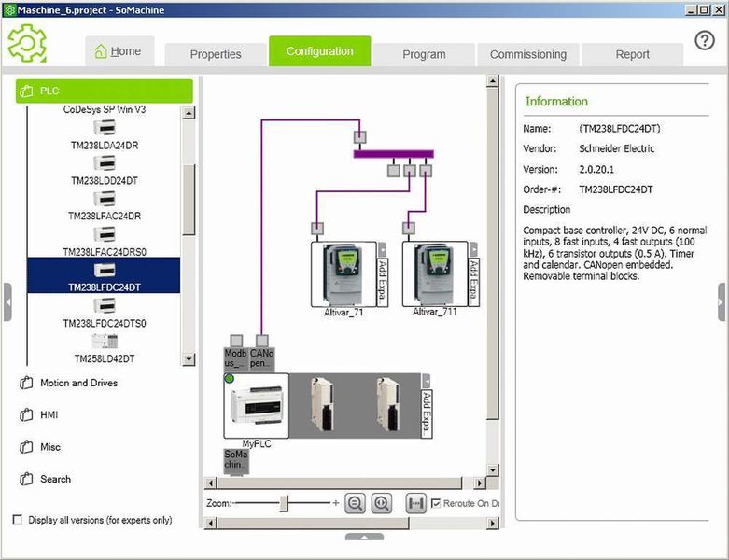Click the fit-to-width layout icon
729x560 pixels.
click(x=416, y=503)
